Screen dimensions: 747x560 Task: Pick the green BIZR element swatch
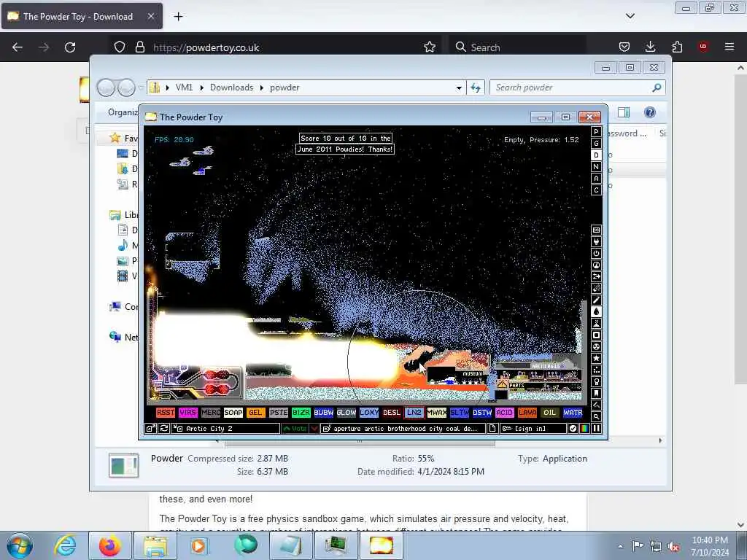(x=301, y=413)
